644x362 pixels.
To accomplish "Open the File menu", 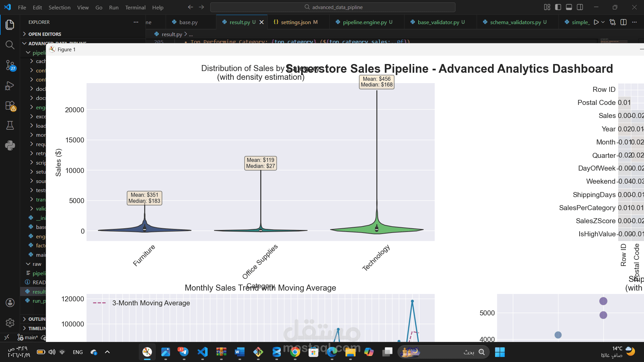I will click(22, 7).
